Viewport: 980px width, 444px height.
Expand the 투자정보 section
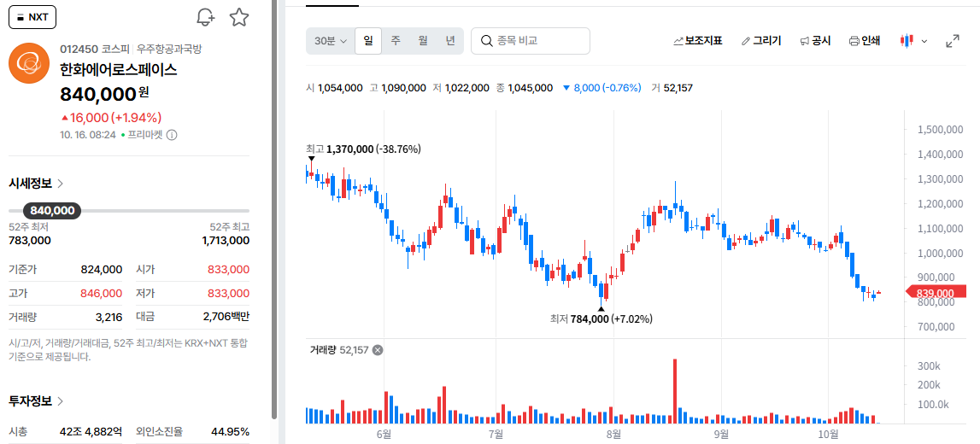[x=36, y=401]
